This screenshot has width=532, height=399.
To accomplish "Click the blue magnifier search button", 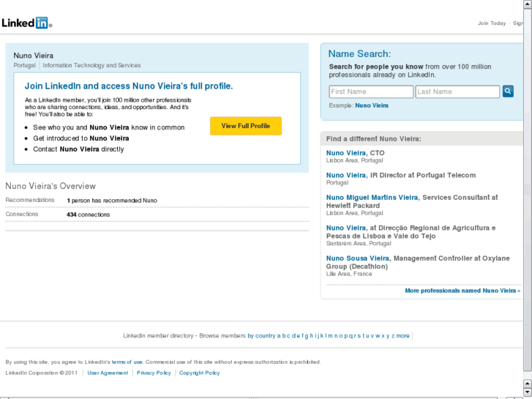I will click(x=508, y=91).
